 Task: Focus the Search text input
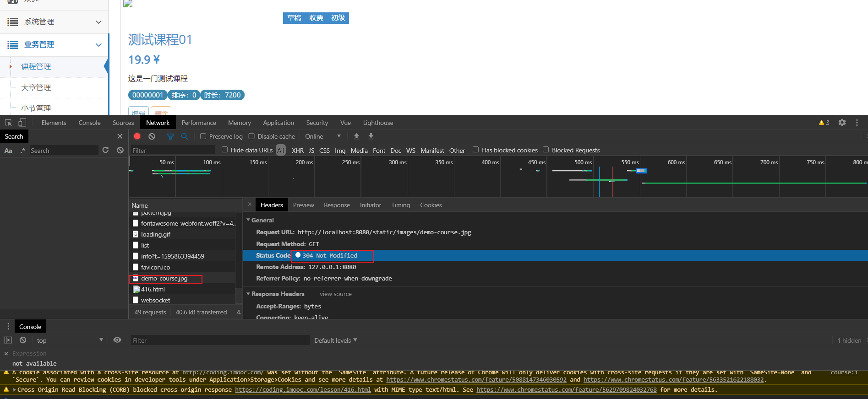64,151
